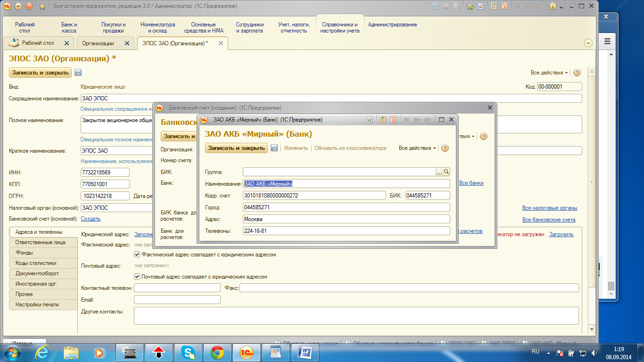Expand Все действия in the bank dialog

pos(417,148)
